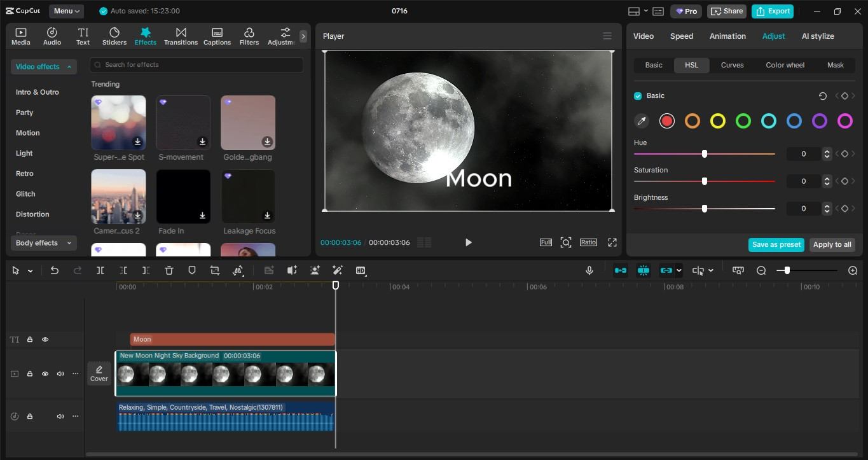This screenshot has height=460, width=868.
Task: Pick the eyedropper color picker in HSL
Action: click(x=642, y=121)
